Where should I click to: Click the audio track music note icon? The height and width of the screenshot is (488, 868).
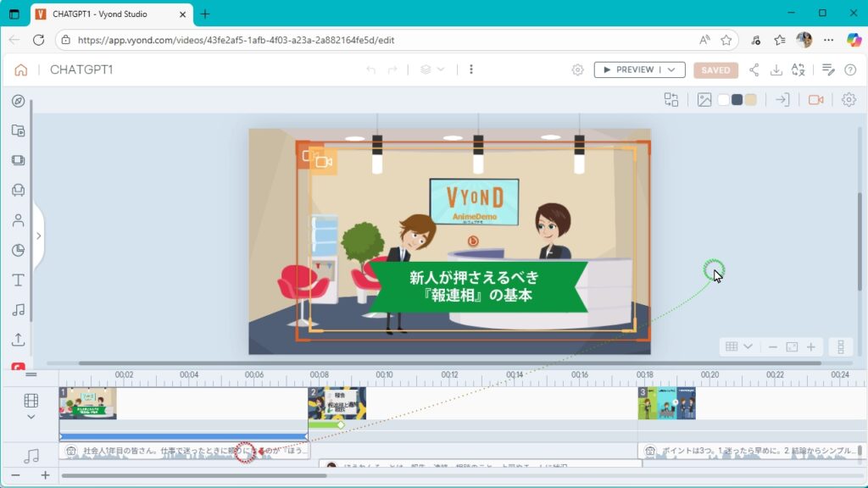(31, 455)
